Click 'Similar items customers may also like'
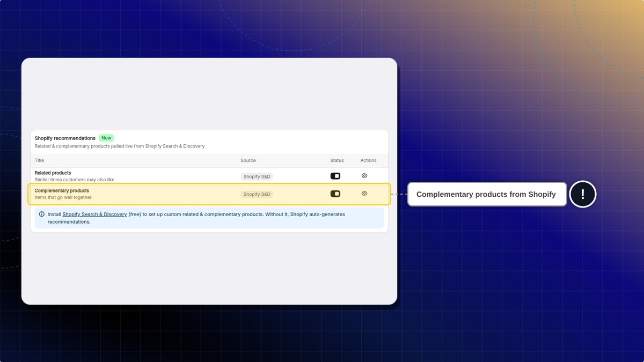This screenshot has height=362, width=644. (75, 180)
